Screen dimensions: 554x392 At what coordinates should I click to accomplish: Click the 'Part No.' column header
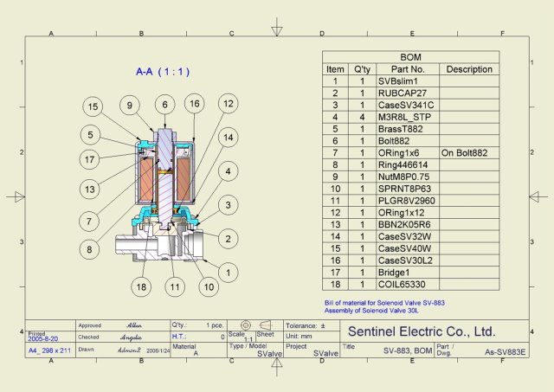click(x=407, y=69)
